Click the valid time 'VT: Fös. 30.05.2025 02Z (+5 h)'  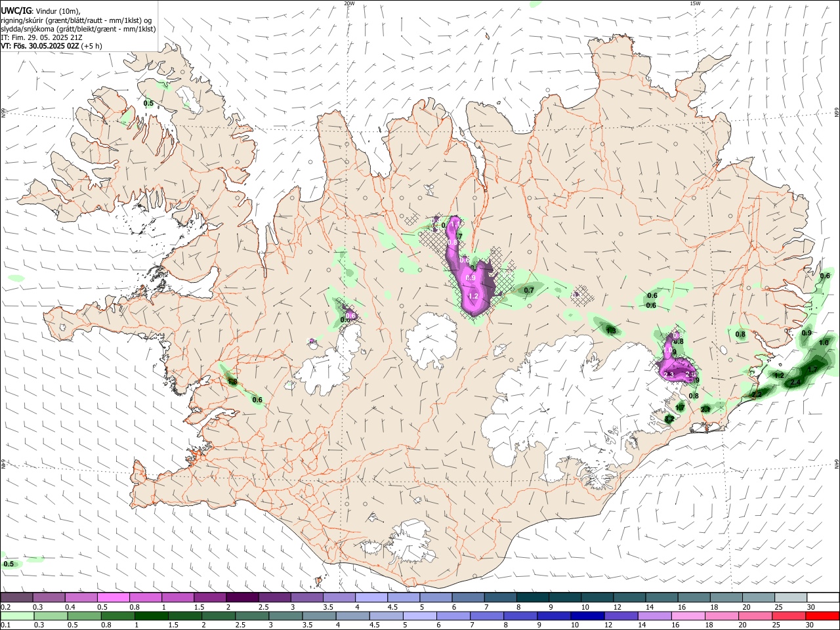pos(51,46)
